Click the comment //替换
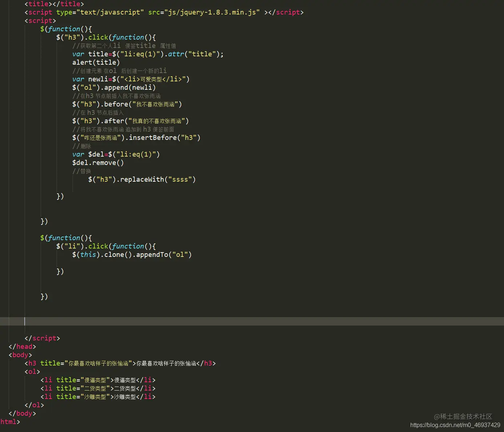Screen dimensions: 504x432 [x=82, y=171]
